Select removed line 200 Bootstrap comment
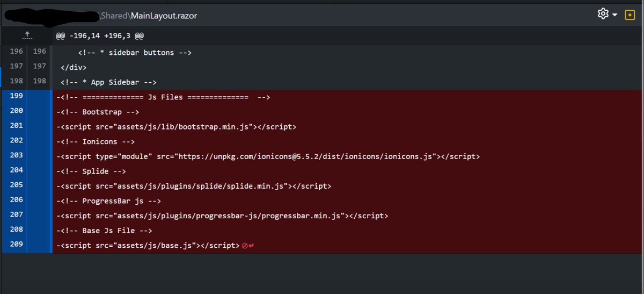Viewport: 644px width, 294px height. (98, 112)
